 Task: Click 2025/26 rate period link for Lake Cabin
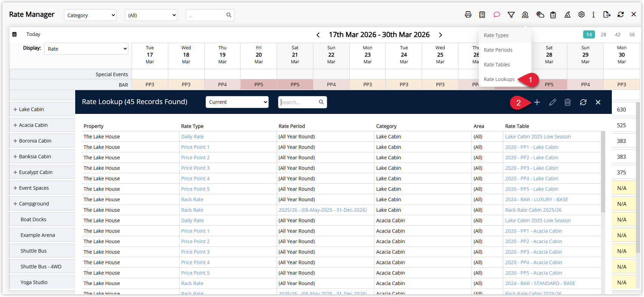tap(323, 210)
